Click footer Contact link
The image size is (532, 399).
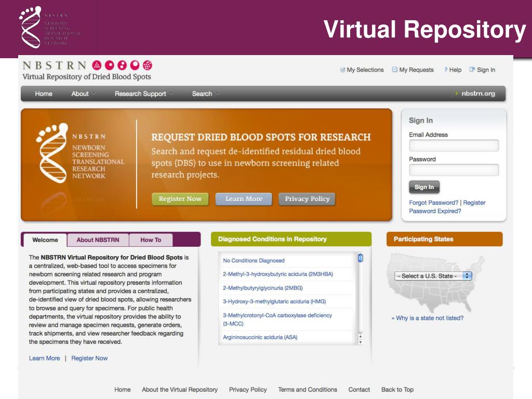(x=359, y=390)
